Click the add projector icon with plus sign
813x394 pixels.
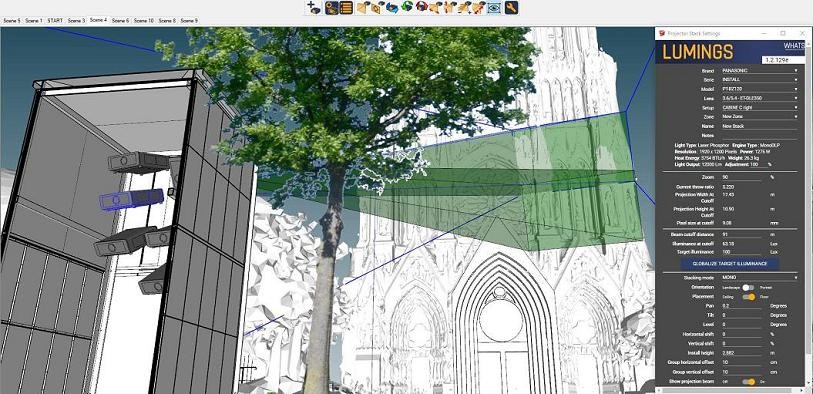coord(314,7)
